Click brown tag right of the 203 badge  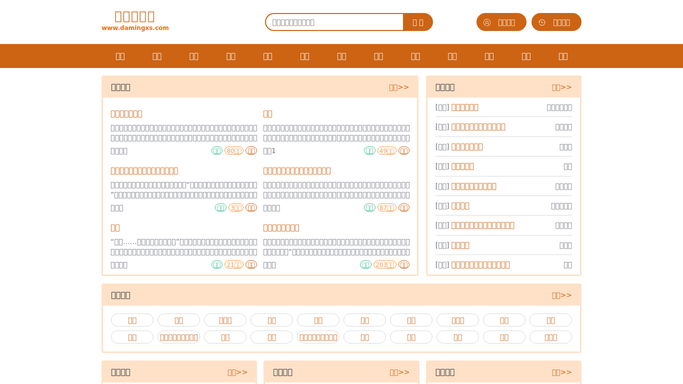404,265
